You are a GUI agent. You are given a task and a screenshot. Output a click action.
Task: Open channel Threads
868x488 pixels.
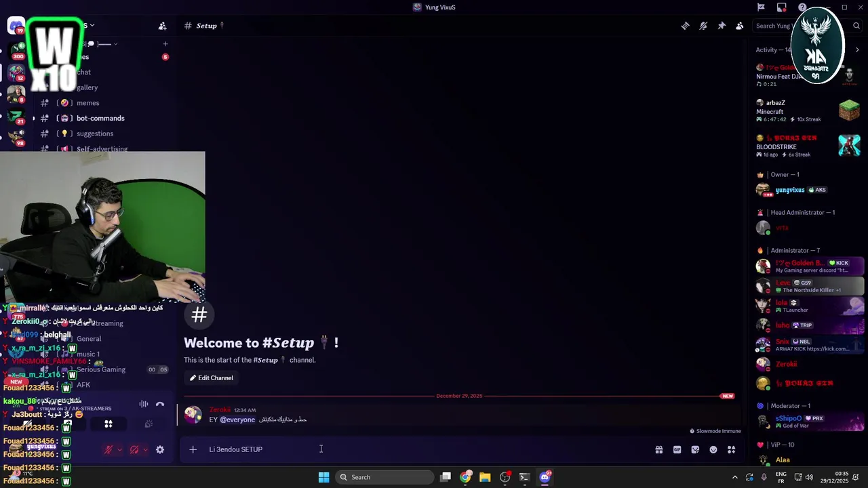pyautogui.click(x=685, y=26)
